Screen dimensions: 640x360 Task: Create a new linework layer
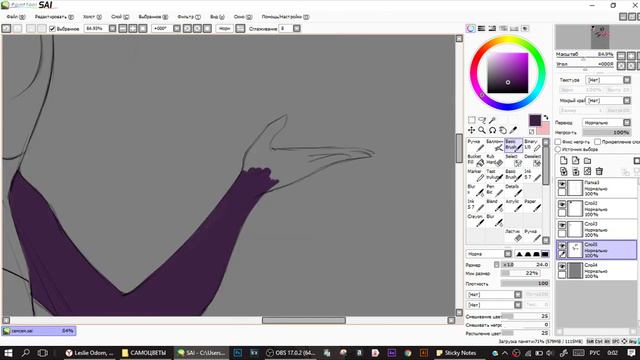(x=576, y=160)
